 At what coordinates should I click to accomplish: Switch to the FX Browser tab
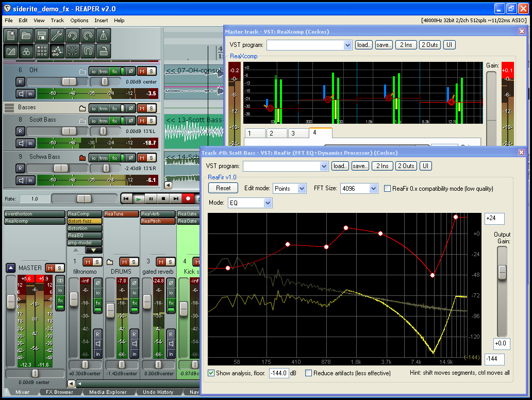point(60,392)
